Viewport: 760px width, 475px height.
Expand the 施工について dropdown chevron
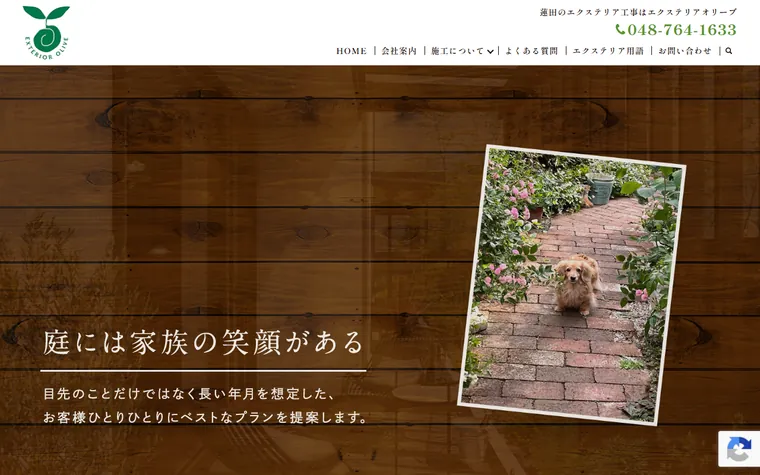tap(491, 51)
